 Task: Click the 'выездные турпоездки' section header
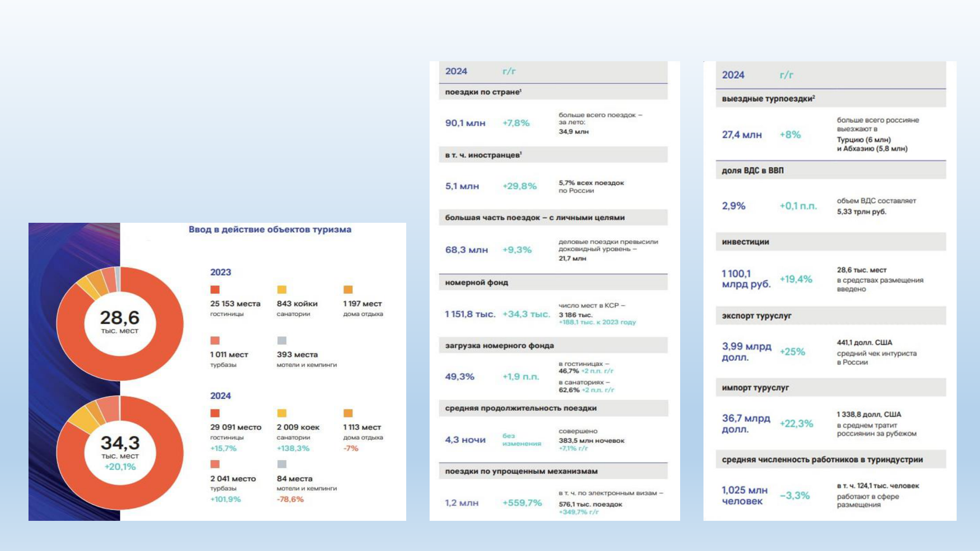tap(768, 99)
